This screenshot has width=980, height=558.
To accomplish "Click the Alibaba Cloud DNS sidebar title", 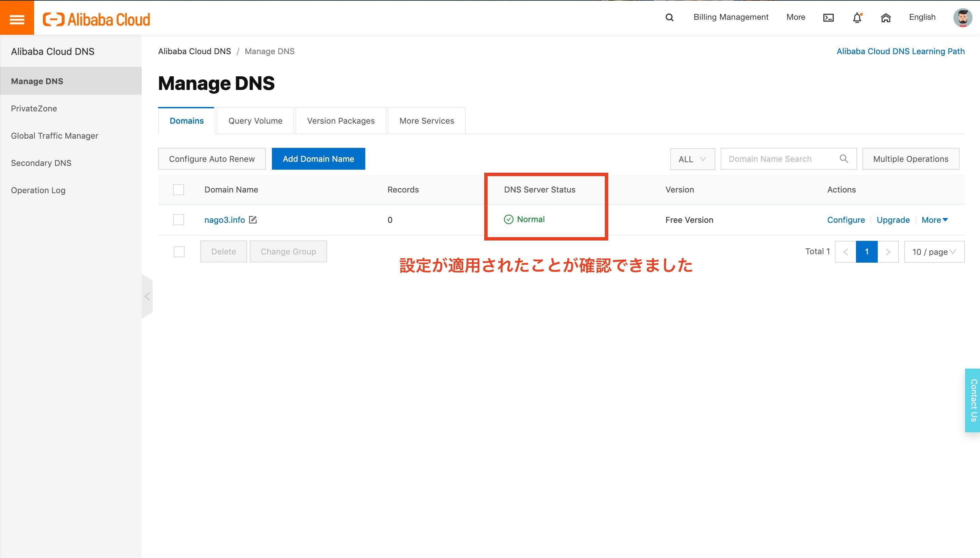I will pos(52,51).
